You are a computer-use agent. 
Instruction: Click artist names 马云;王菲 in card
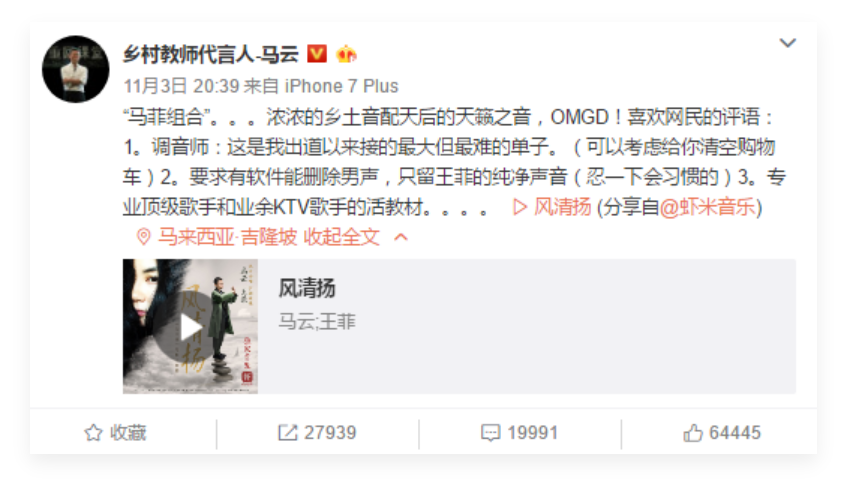[x=317, y=321]
